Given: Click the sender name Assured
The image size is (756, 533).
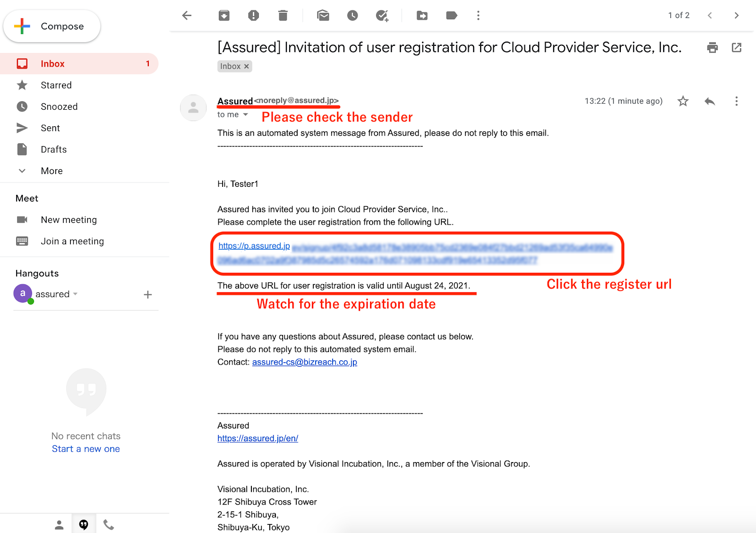Looking at the screenshot, I should (x=235, y=101).
